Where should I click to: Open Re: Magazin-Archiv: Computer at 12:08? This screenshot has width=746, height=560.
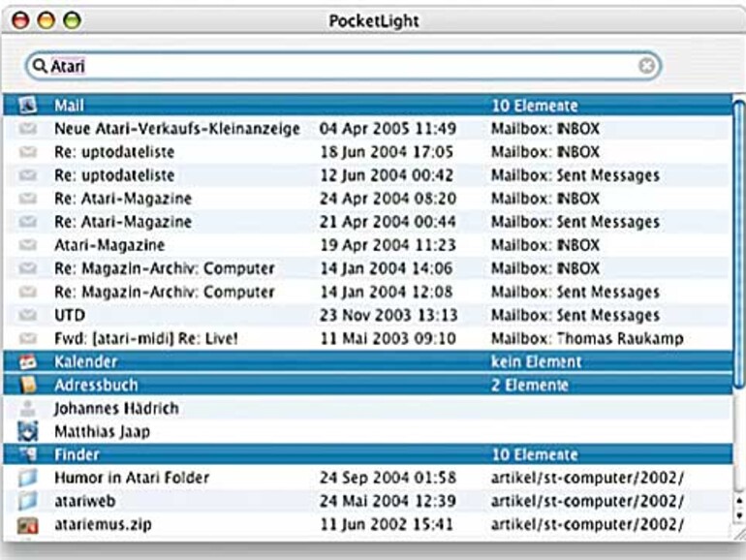pyautogui.click(x=164, y=292)
